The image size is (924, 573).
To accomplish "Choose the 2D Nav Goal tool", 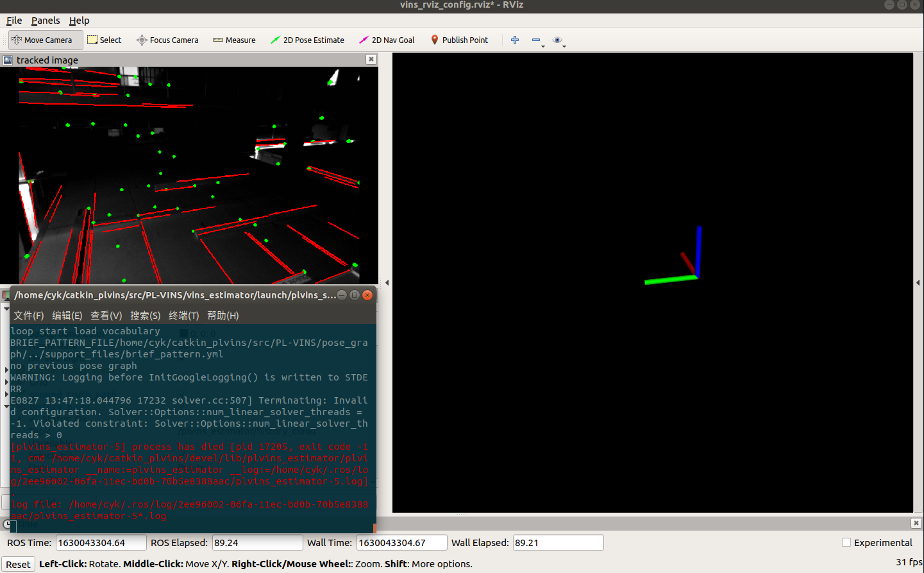I will [x=387, y=40].
